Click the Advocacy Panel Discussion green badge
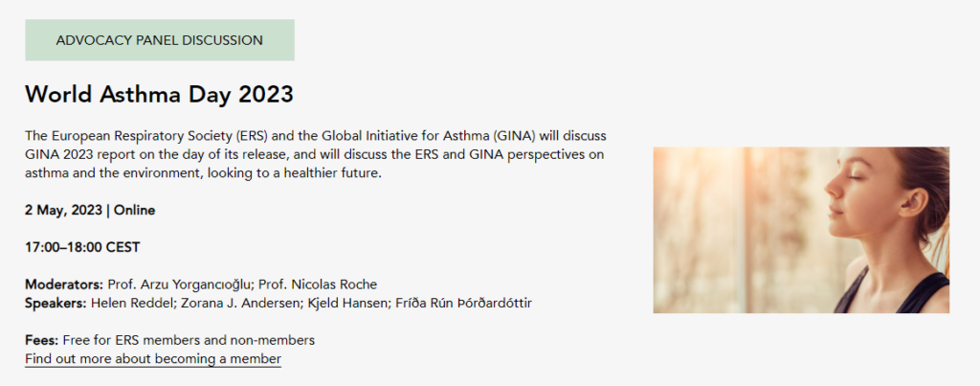980x386 pixels. [160, 40]
